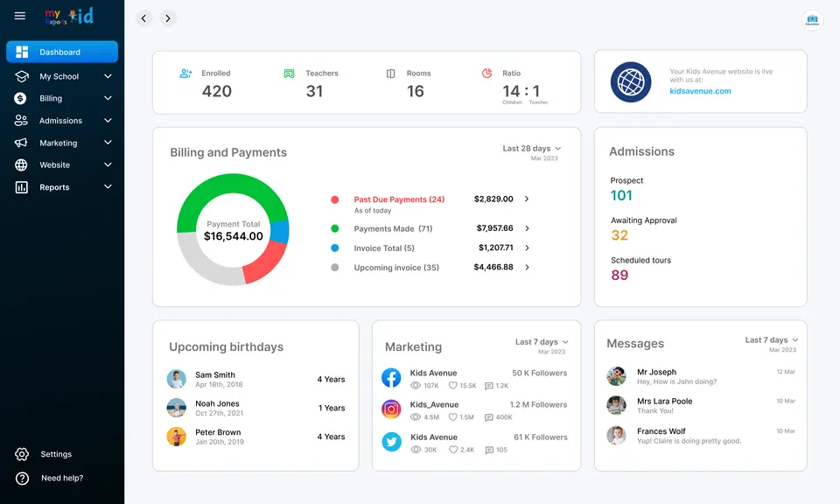This screenshot has height=504, width=840.
Task: Expand the Marketing menu chevron
Action: pyautogui.click(x=108, y=143)
